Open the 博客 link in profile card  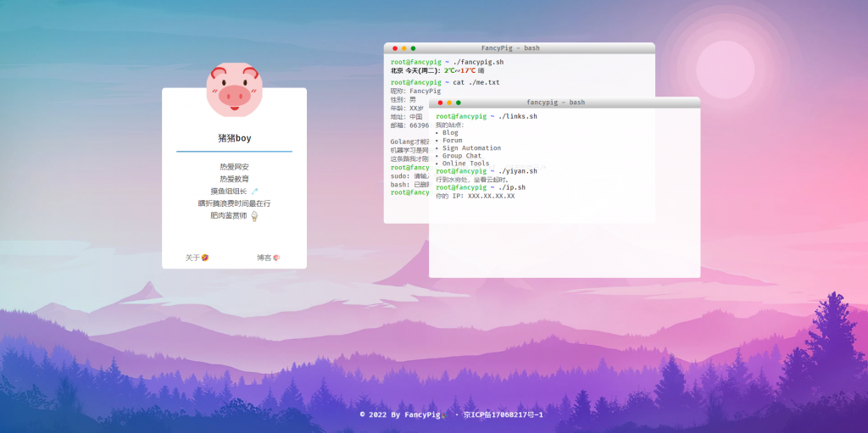point(269,258)
